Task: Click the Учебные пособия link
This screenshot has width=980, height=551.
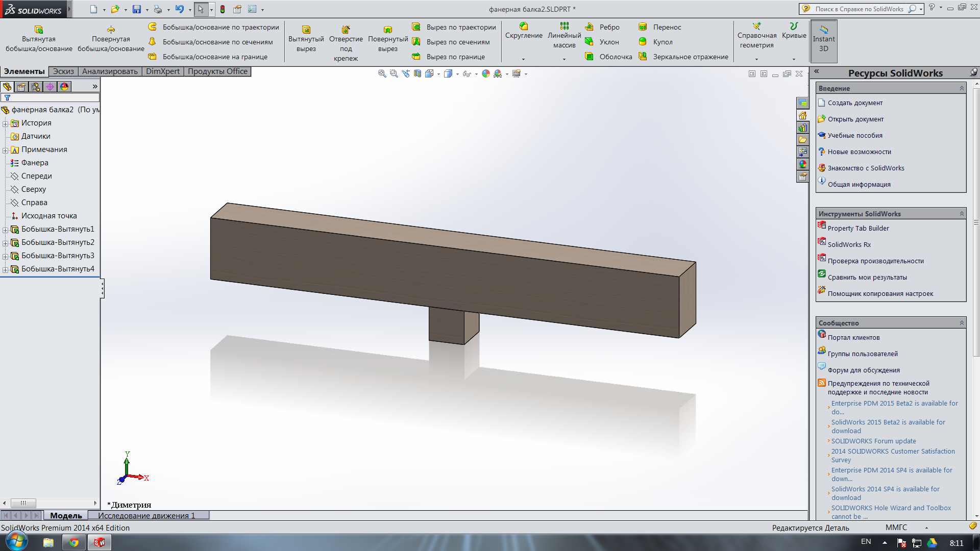Action: tap(855, 135)
